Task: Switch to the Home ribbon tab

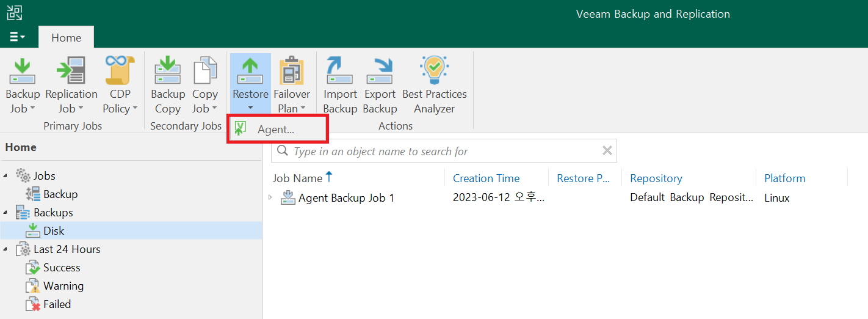Action: tap(66, 37)
